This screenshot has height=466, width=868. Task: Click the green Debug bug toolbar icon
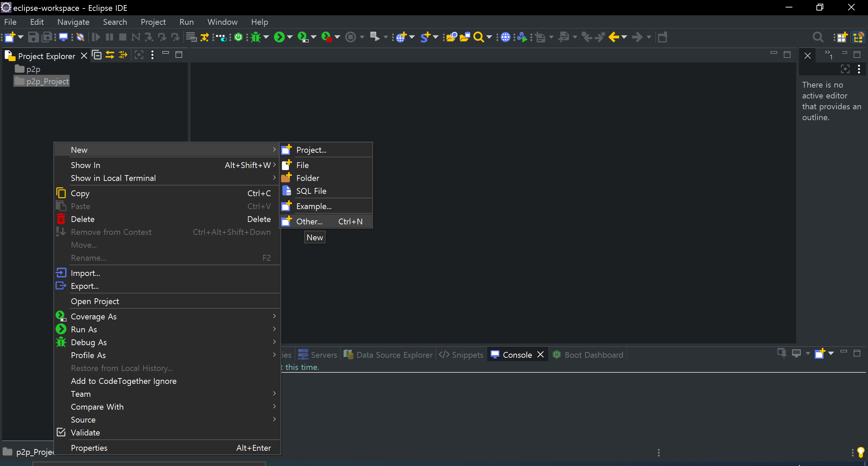point(256,37)
